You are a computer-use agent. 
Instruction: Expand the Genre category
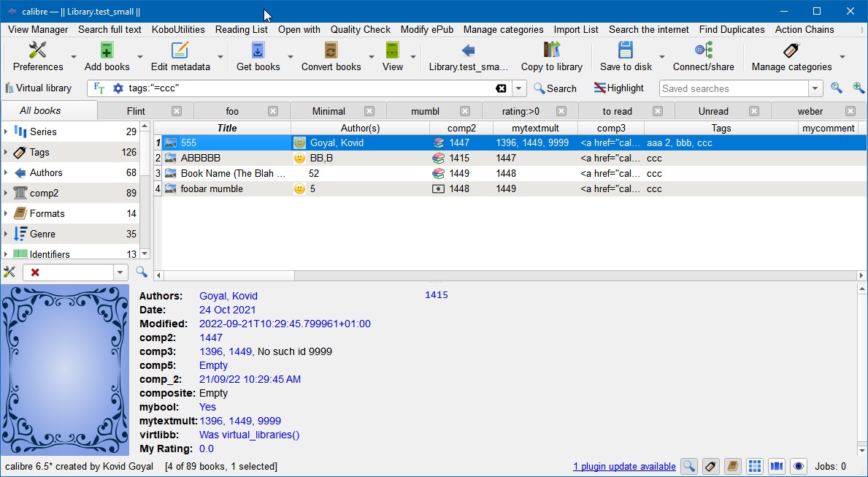click(x=6, y=234)
